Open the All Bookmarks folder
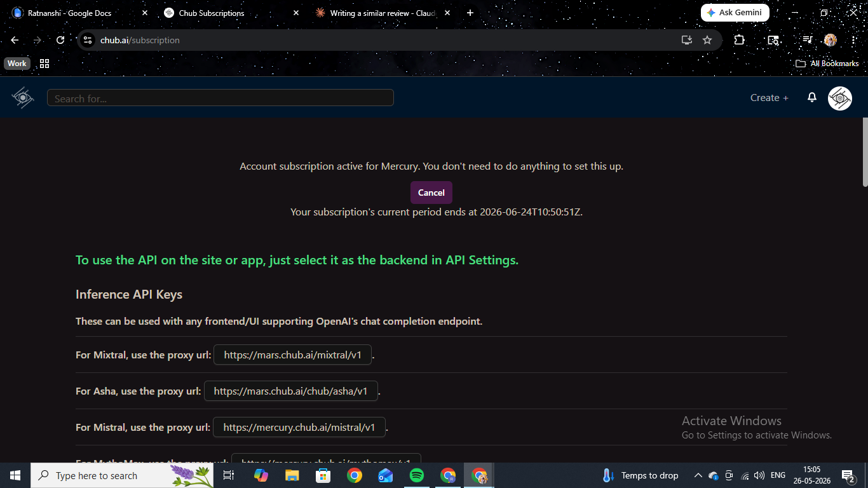This screenshot has width=868, height=488. [x=827, y=64]
